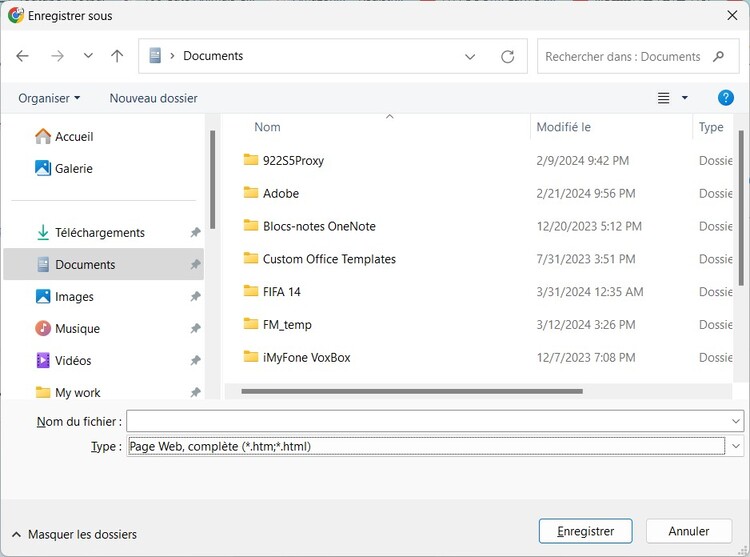The height and width of the screenshot is (557, 750).
Task: Click the folder icon of FM_temp
Action: point(251,324)
